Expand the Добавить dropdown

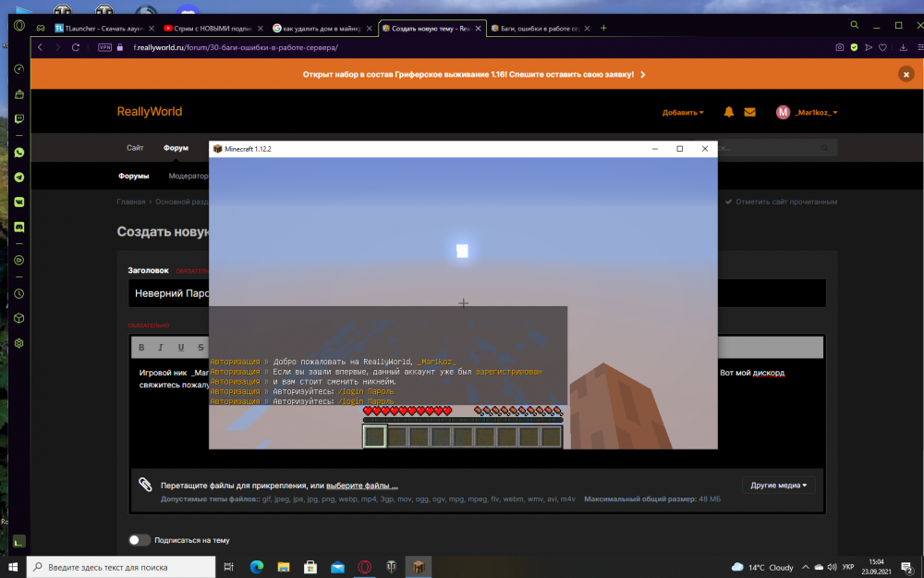[x=683, y=113]
